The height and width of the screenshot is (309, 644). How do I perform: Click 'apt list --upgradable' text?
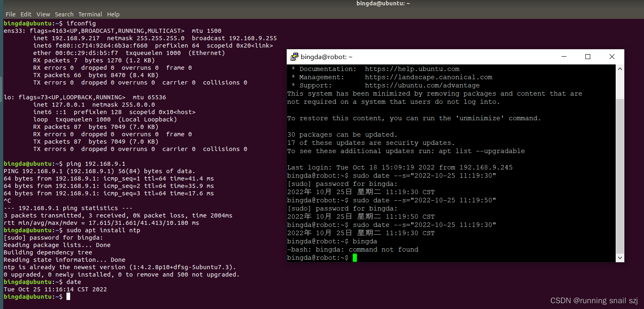(482, 151)
